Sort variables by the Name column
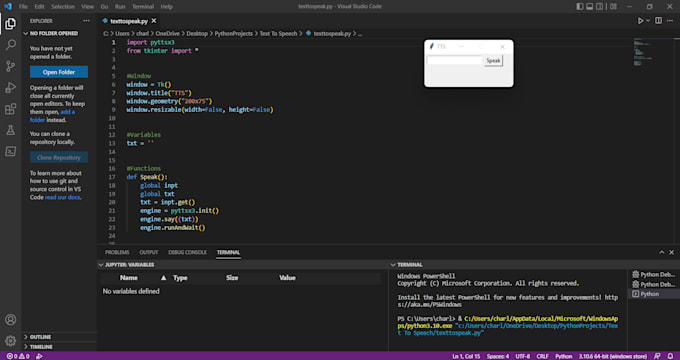The width and height of the screenshot is (680, 360). point(129,278)
